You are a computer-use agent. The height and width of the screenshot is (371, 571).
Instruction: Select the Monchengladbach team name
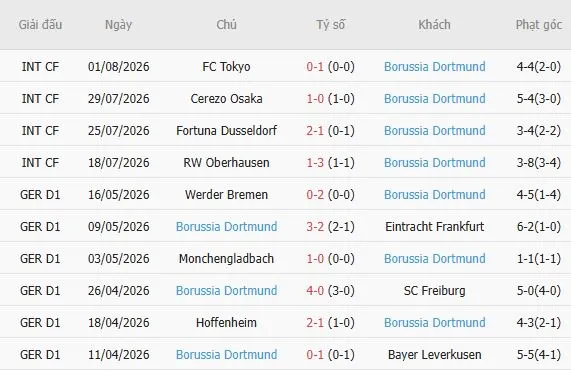click(226, 259)
